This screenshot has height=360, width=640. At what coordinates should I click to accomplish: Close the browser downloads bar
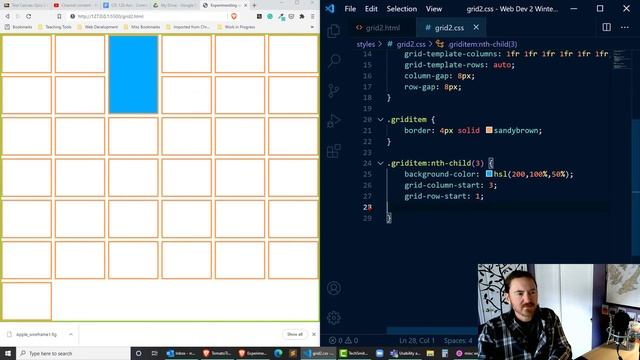(314, 334)
